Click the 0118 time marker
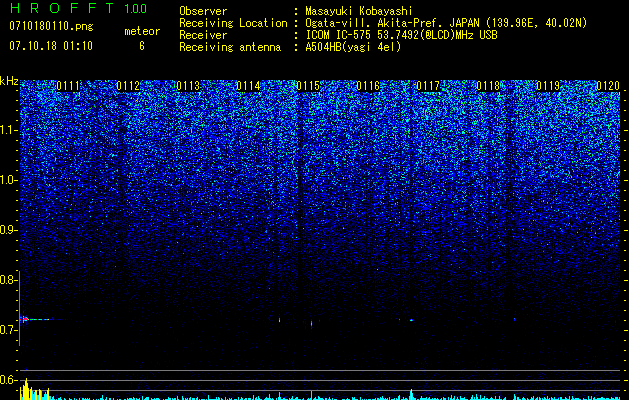The height and width of the screenshot is (400, 629). point(488,86)
